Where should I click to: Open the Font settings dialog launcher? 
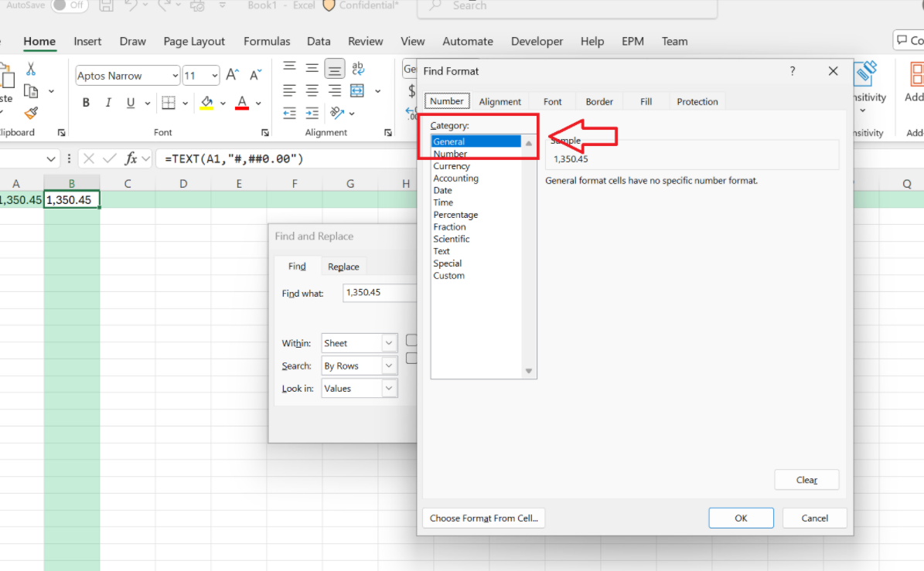(x=265, y=133)
